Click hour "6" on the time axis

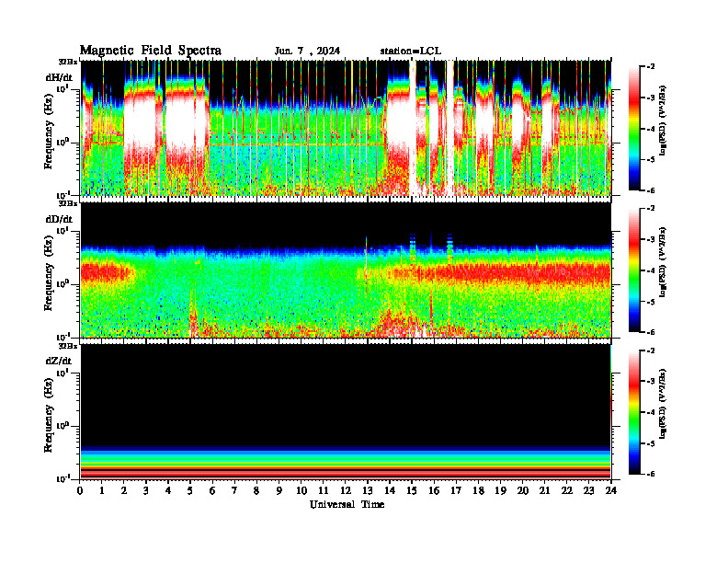tap(212, 490)
